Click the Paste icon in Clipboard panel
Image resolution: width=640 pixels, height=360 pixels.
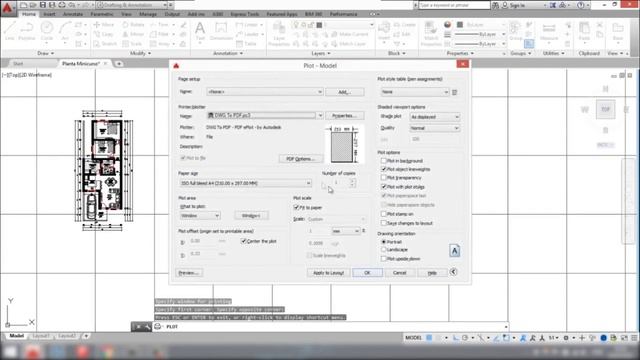click(584, 31)
